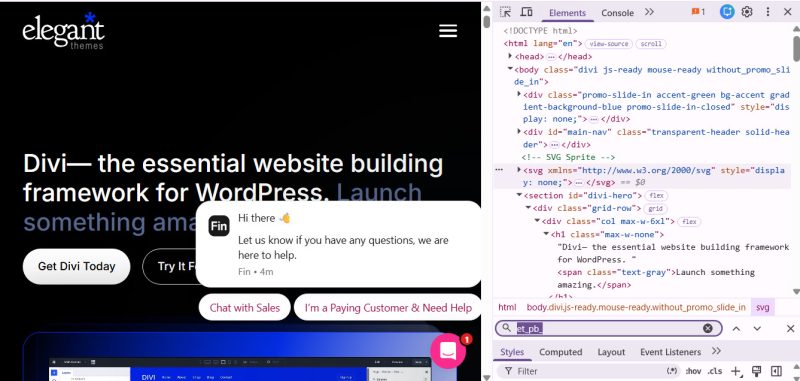Expand the main-nav div
800x381 pixels.
(x=519, y=132)
